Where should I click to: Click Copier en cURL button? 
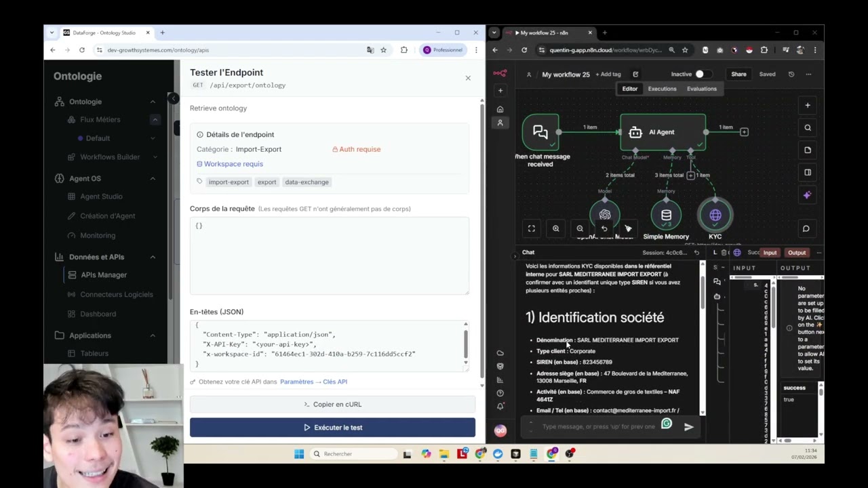click(x=332, y=405)
